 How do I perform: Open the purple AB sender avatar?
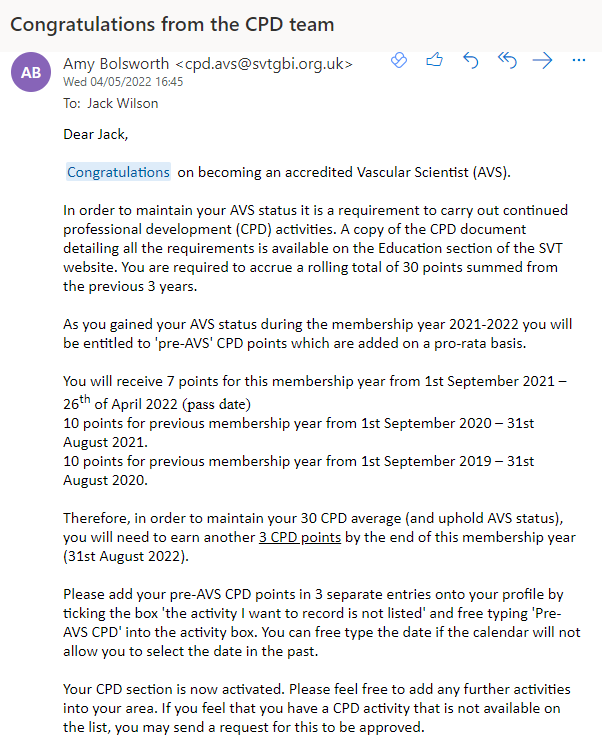pyautogui.click(x=31, y=73)
